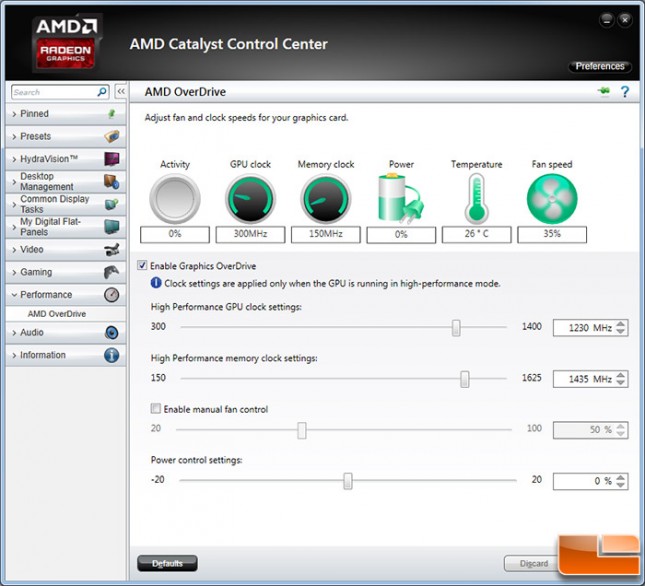Increase power control with up arrow
Screen dimensions: 645x586
pos(621,477)
